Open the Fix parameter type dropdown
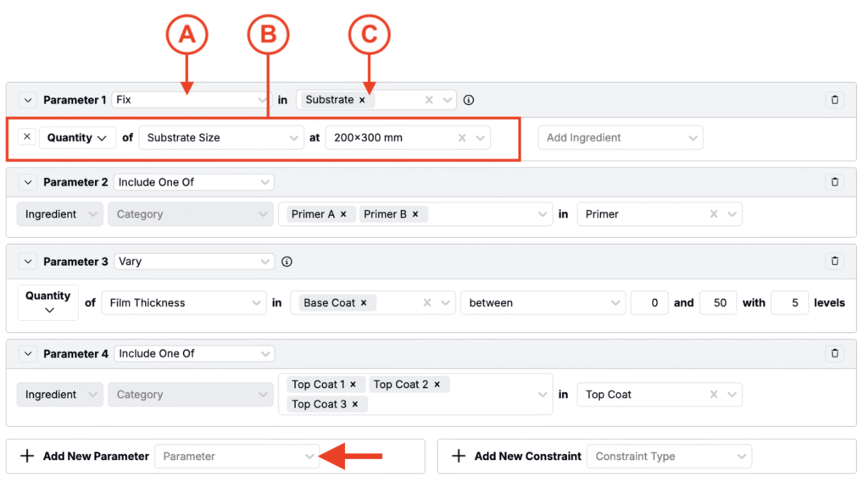Screen dimensions: 868x487 [x=191, y=100]
